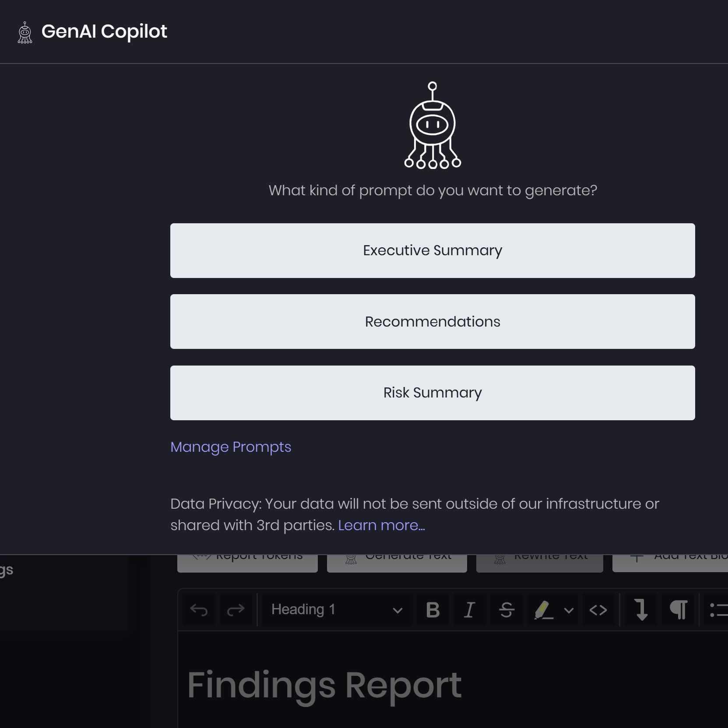Click the Data Privacy notice text

pyautogui.click(x=415, y=514)
